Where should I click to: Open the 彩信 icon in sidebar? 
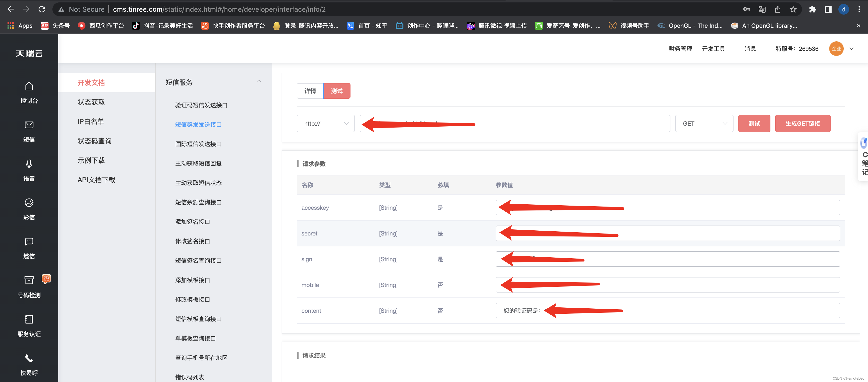coord(29,202)
